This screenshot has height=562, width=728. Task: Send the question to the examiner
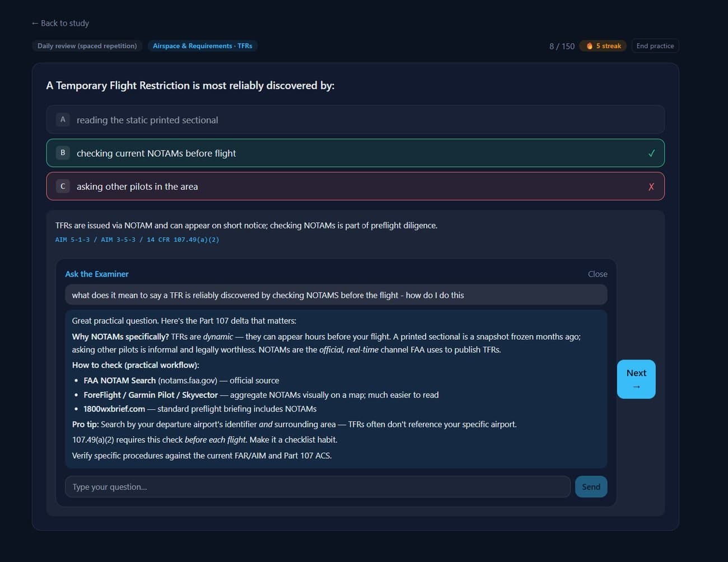[591, 486]
